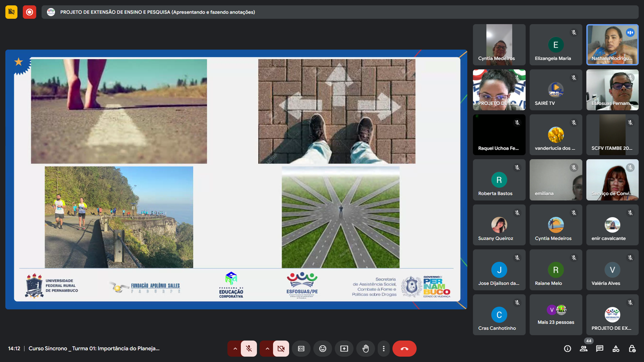Turn on the camera button
Image resolution: width=644 pixels, height=362 pixels.
pyautogui.click(x=281, y=348)
